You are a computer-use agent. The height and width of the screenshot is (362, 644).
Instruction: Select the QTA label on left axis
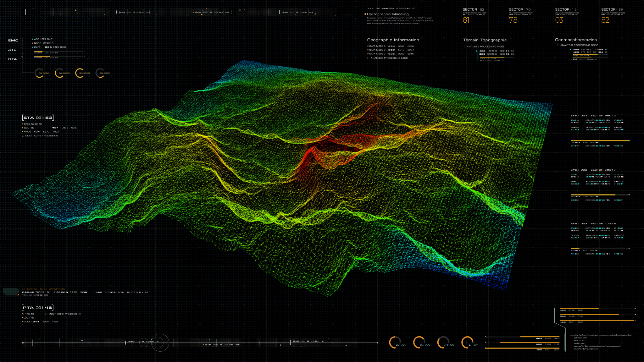(x=13, y=59)
